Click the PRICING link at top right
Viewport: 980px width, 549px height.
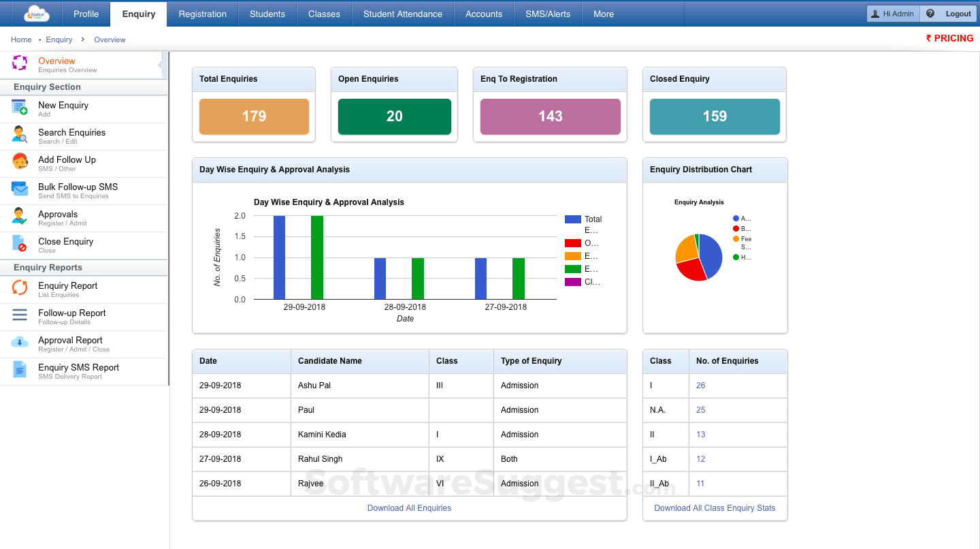tap(950, 38)
